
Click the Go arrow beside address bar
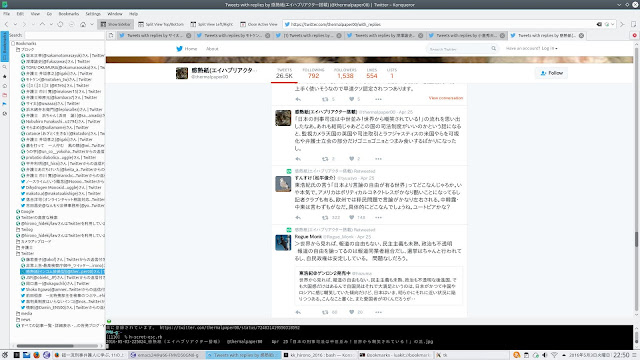622,24
